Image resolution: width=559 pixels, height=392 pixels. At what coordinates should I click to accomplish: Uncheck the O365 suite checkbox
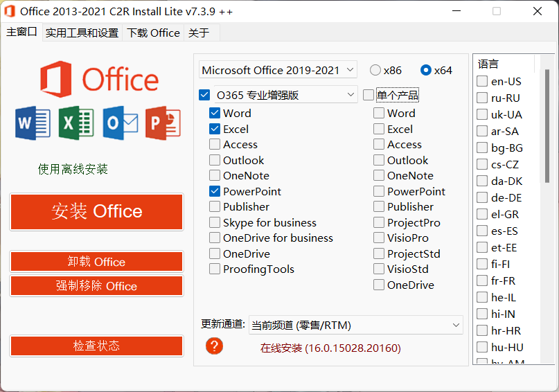pos(204,95)
